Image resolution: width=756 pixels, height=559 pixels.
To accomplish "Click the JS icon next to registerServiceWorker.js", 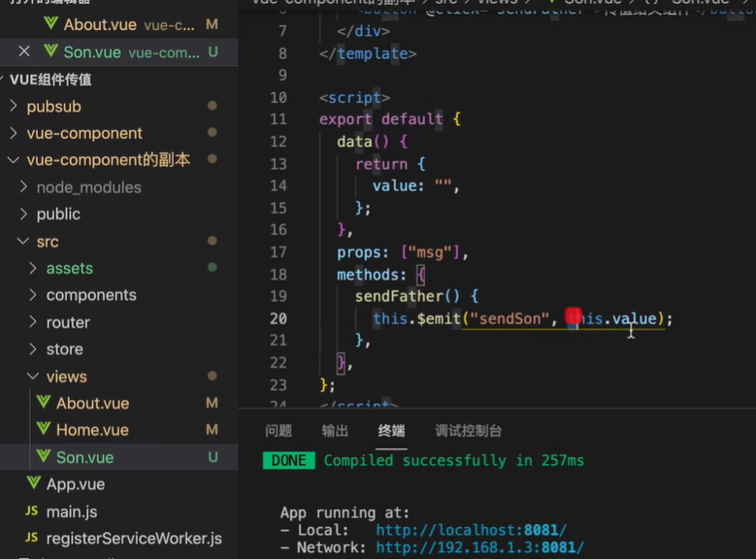I will click(x=32, y=538).
